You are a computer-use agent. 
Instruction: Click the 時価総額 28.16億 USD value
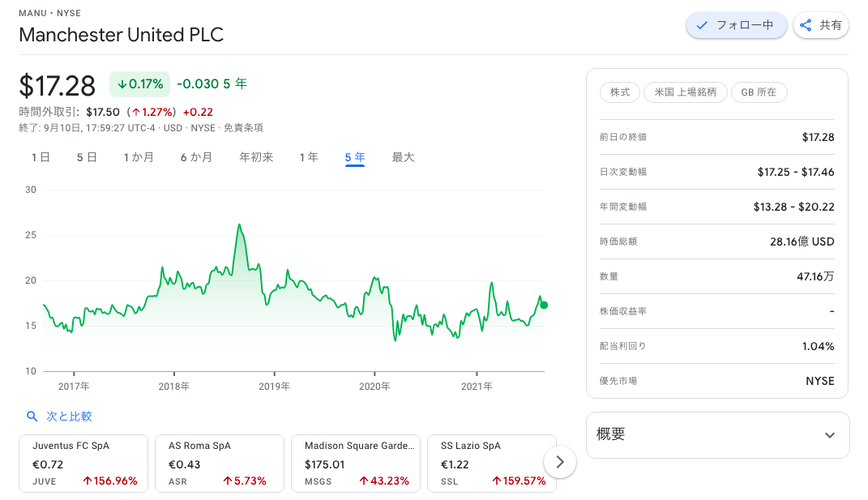point(802,242)
